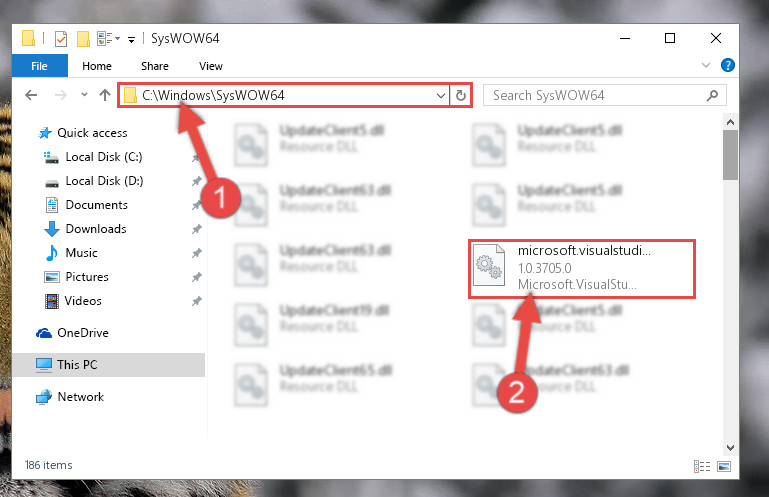The width and height of the screenshot is (769, 497).
Task: Expand the ribbon with chevron
Action: pos(706,65)
